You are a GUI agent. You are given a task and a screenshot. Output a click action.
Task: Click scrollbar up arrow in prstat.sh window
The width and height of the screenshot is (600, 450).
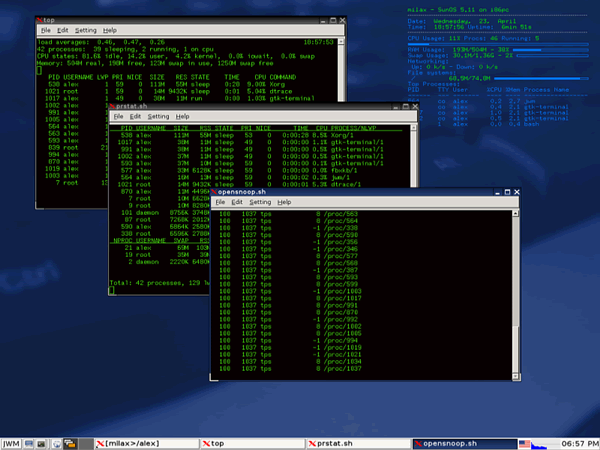tap(413, 127)
